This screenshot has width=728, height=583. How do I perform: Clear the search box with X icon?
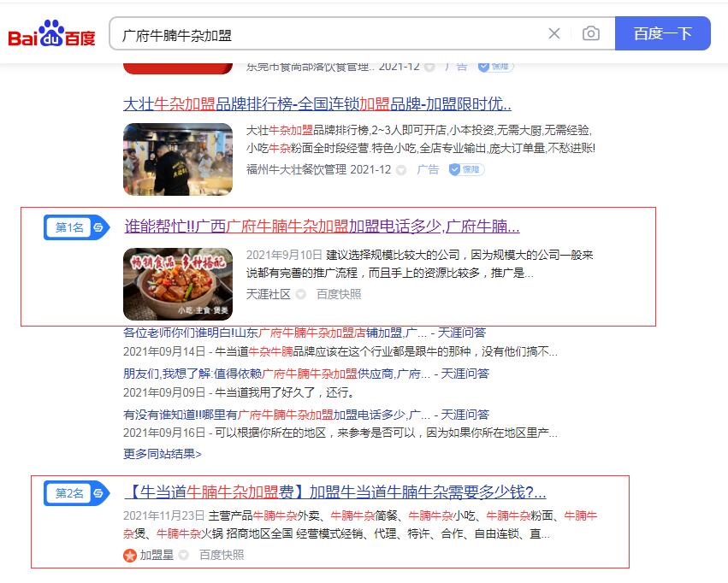point(554,33)
